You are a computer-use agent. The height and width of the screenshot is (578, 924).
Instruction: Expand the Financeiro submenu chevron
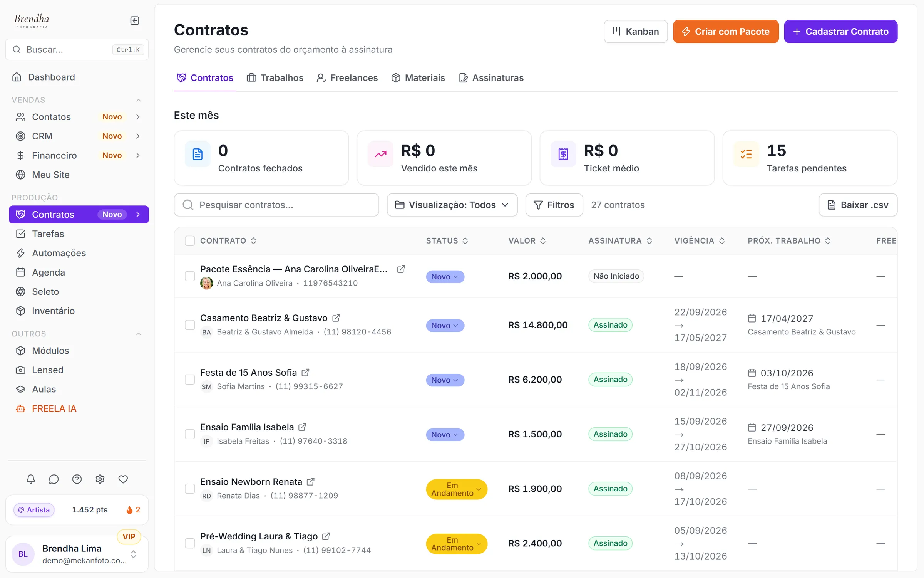coord(138,155)
